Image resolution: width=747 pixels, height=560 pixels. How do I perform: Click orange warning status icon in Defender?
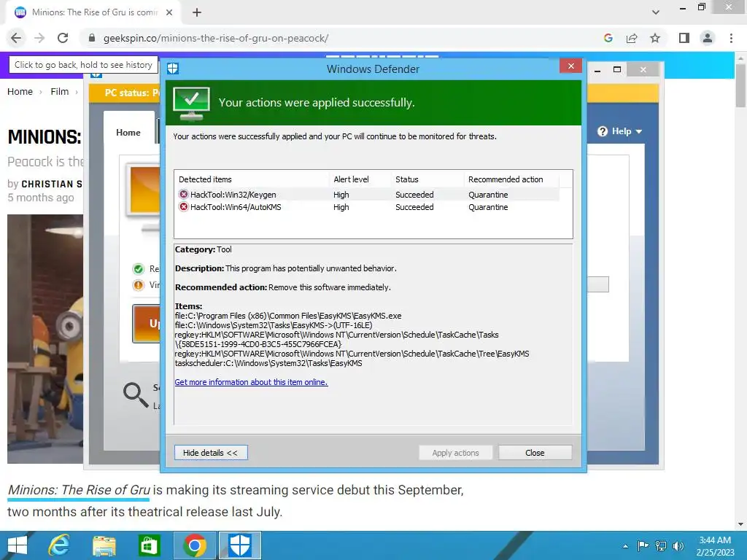pyautogui.click(x=138, y=285)
